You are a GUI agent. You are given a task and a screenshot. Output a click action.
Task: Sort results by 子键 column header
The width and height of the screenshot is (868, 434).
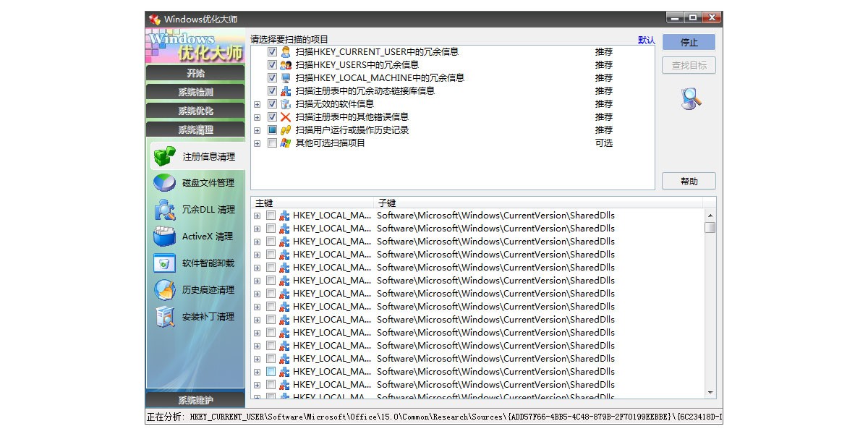[539, 203]
